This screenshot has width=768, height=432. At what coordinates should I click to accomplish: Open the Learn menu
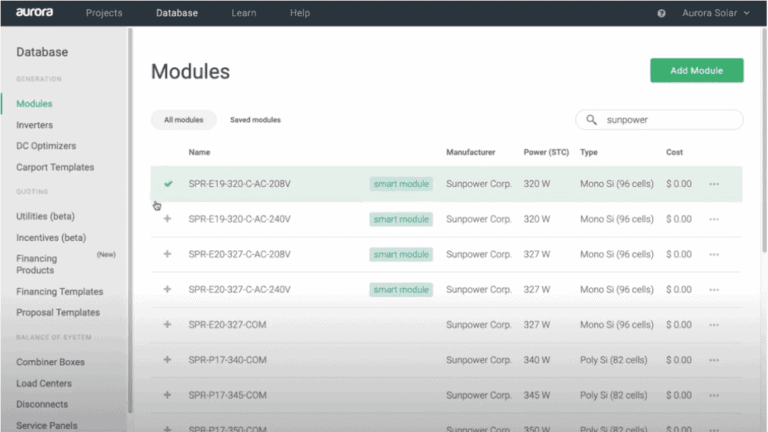coord(243,13)
